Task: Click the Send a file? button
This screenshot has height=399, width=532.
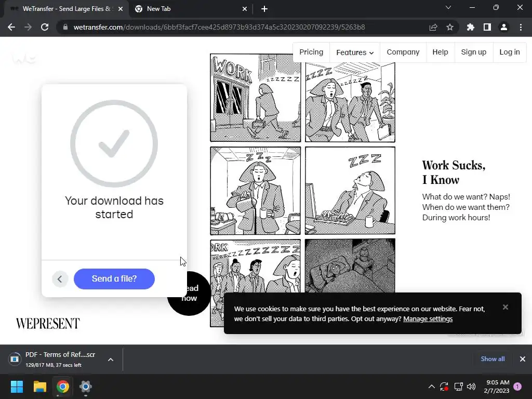Action: click(x=114, y=279)
